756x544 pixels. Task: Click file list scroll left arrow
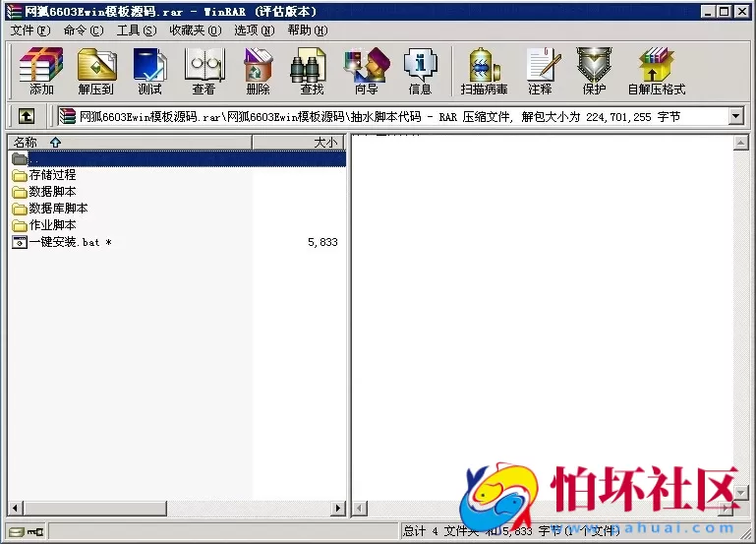[16, 508]
